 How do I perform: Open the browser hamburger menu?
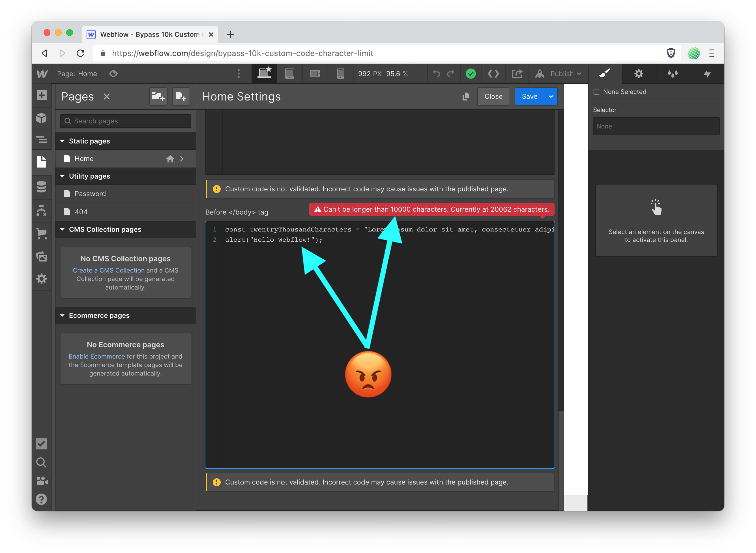pyautogui.click(x=712, y=53)
